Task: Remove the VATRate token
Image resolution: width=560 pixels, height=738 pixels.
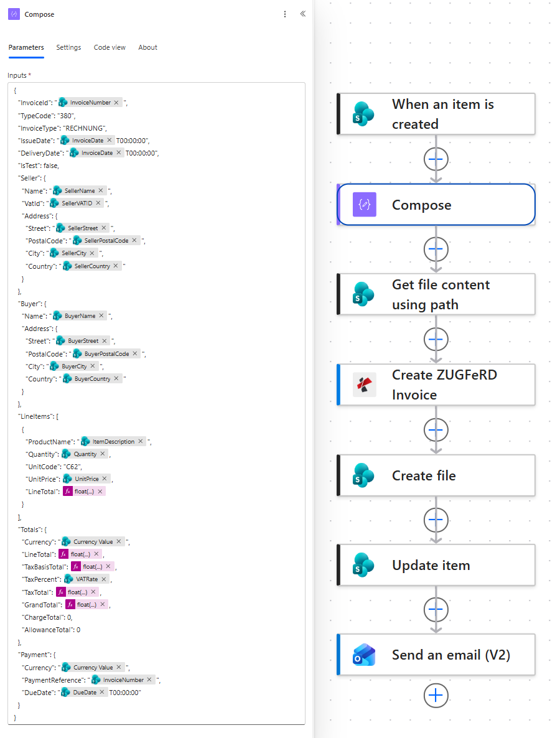Action: (x=104, y=579)
